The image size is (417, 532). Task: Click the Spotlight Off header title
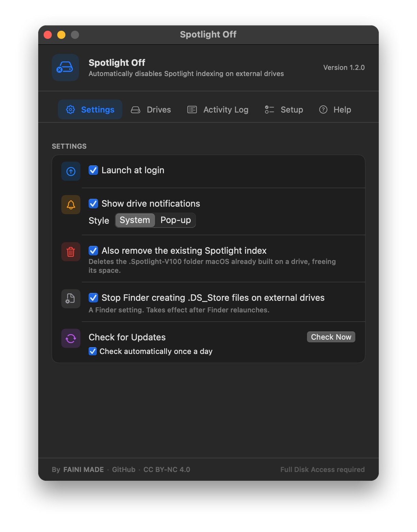coord(117,63)
